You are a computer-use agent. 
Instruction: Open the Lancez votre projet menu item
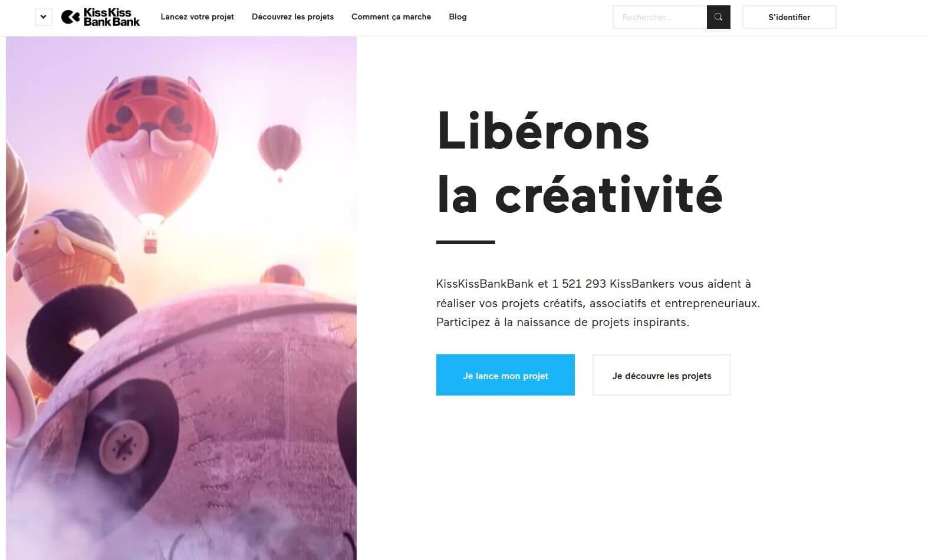(x=198, y=17)
